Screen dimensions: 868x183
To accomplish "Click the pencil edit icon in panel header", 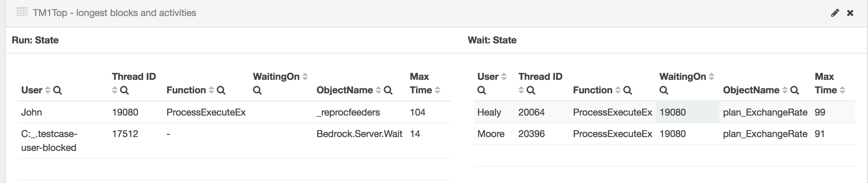I will [x=835, y=13].
